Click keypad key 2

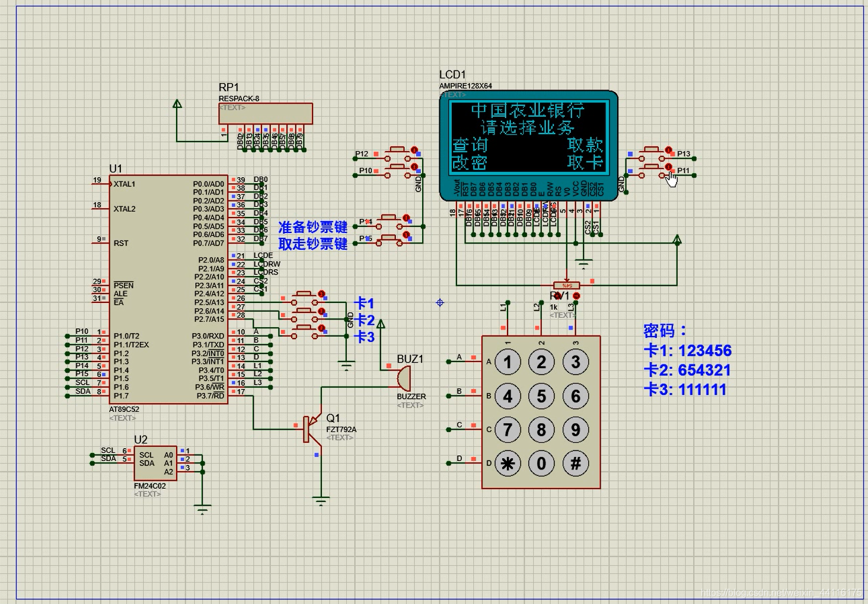541,362
